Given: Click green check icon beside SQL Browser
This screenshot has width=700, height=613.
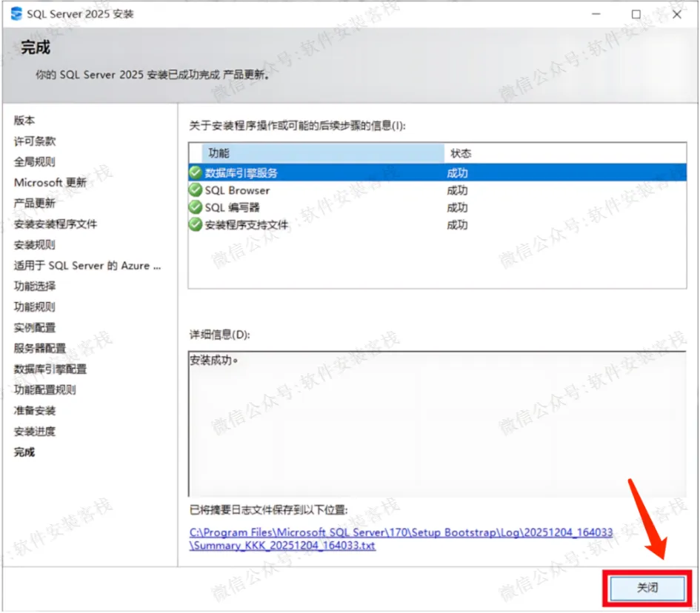Looking at the screenshot, I should tap(196, 190).
